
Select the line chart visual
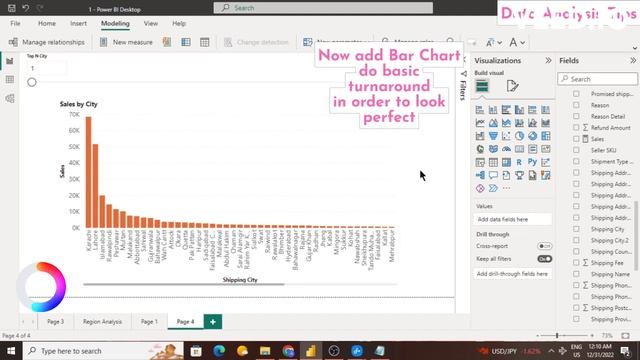pyautogui.click(x=480, y=123)
